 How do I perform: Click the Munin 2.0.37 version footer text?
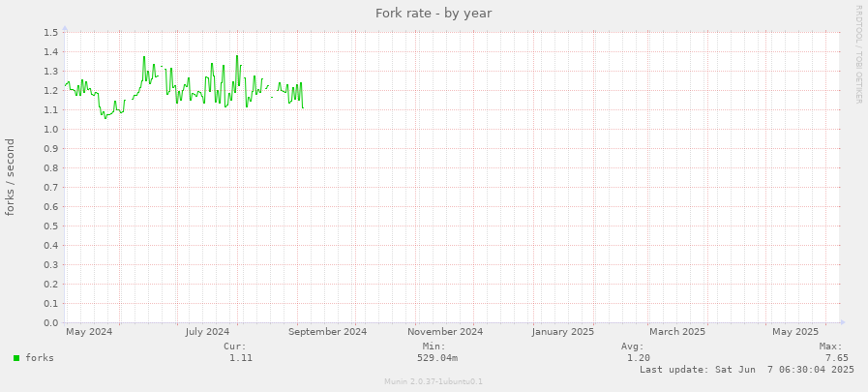pos(434,381)
